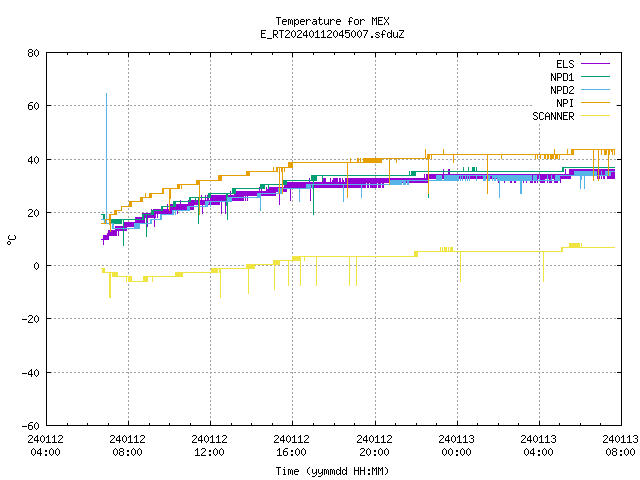Image resolution: width=640 pixels, height=480 pixels.
Task: Click the y-axis tick label 80
Action: [34, 53]
